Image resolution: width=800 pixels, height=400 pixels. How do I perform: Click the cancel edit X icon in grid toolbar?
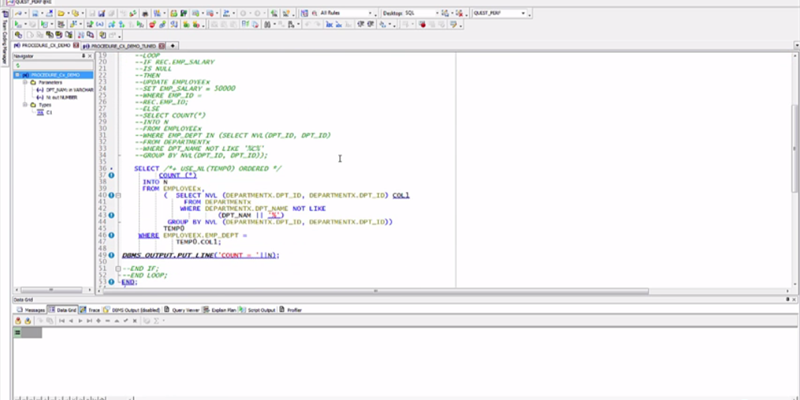[x=135, y=320]
